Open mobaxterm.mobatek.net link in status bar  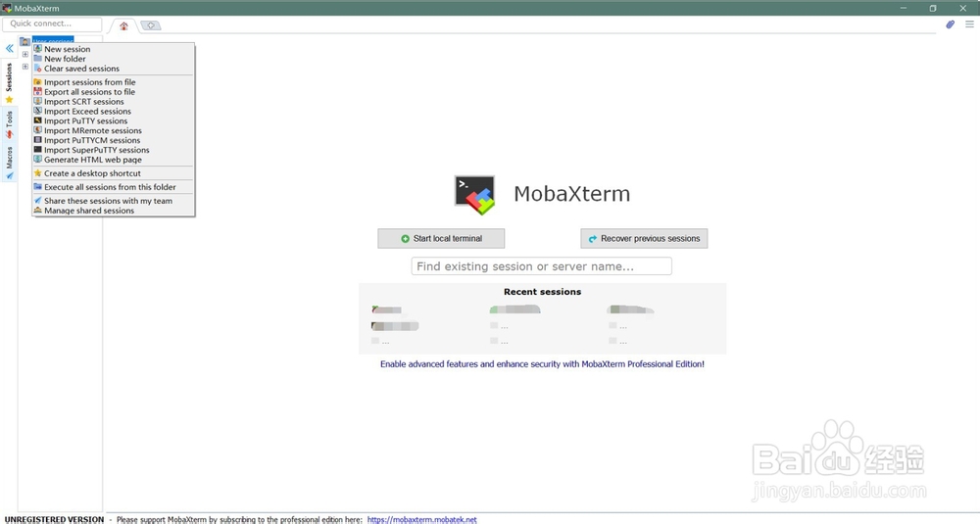421,520
